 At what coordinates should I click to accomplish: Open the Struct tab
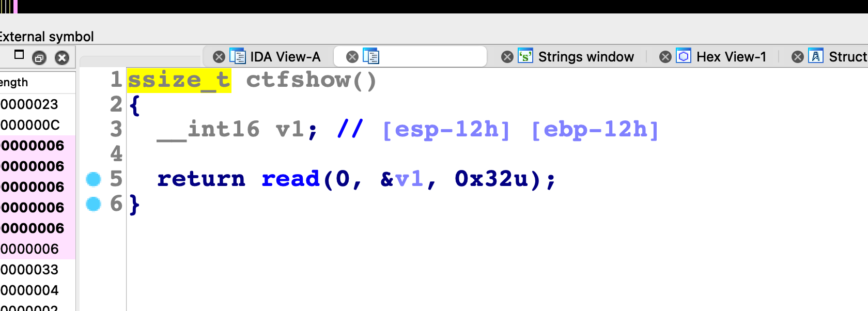point(848,57)
